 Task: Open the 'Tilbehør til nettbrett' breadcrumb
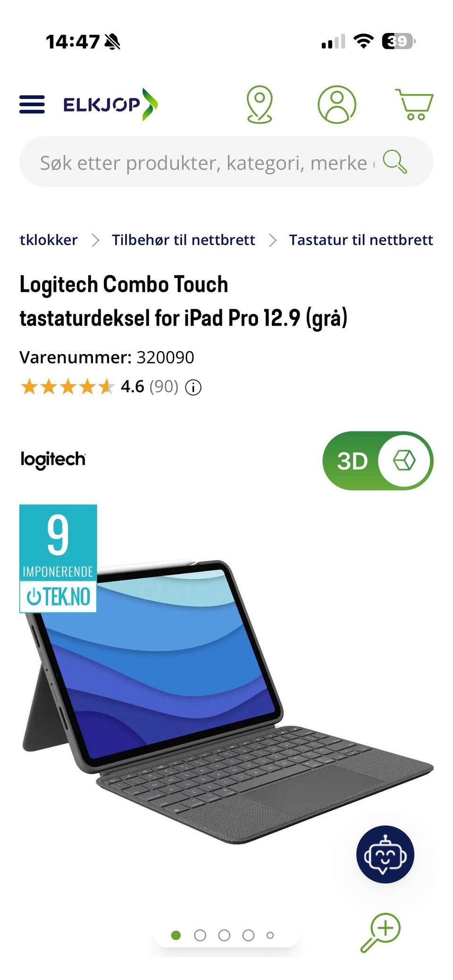point(183,240)
